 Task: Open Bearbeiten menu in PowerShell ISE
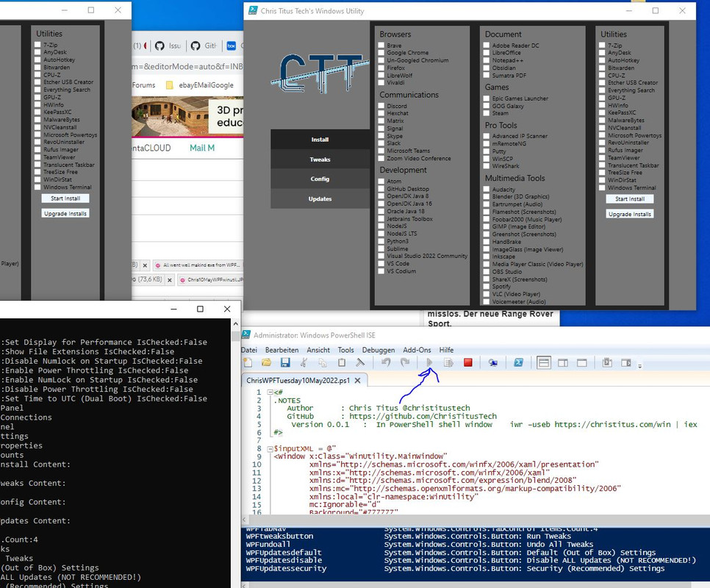(282, 350)
